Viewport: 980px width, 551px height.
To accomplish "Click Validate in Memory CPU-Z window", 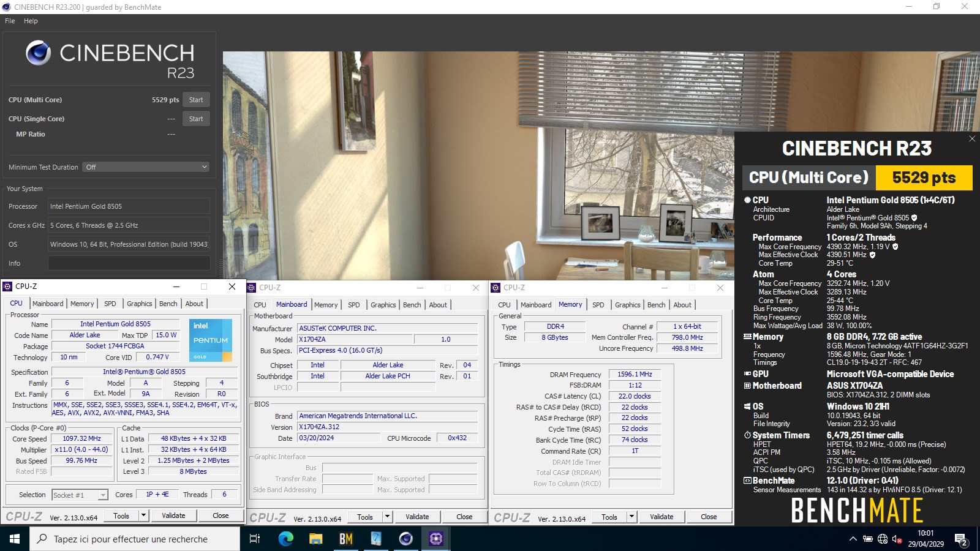I will (661, 517).
